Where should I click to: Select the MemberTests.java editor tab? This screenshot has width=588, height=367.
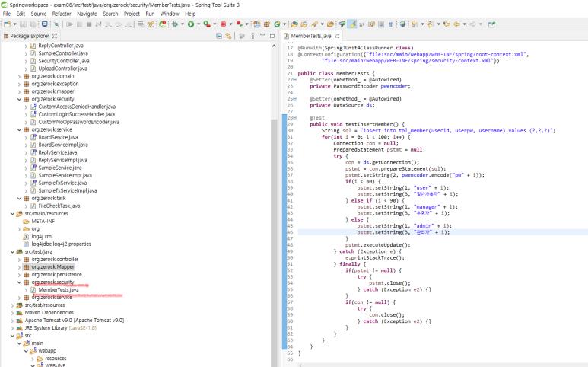tap(311, 36)
